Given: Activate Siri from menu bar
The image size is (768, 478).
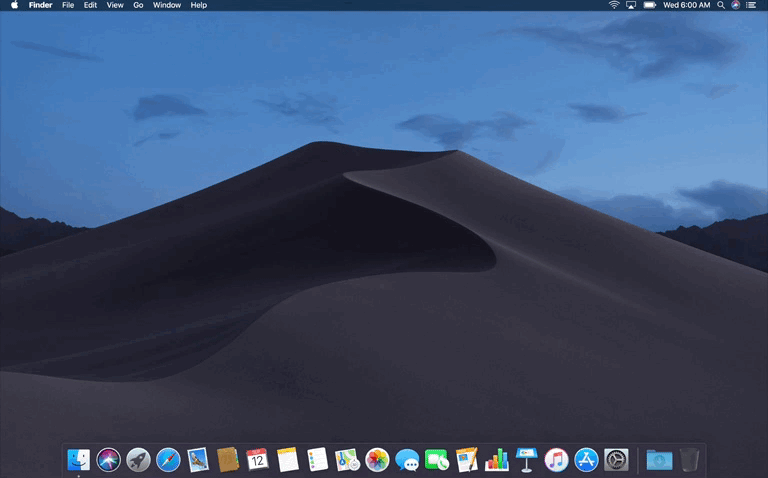Looking at the screenshot, I should point(735,5).
